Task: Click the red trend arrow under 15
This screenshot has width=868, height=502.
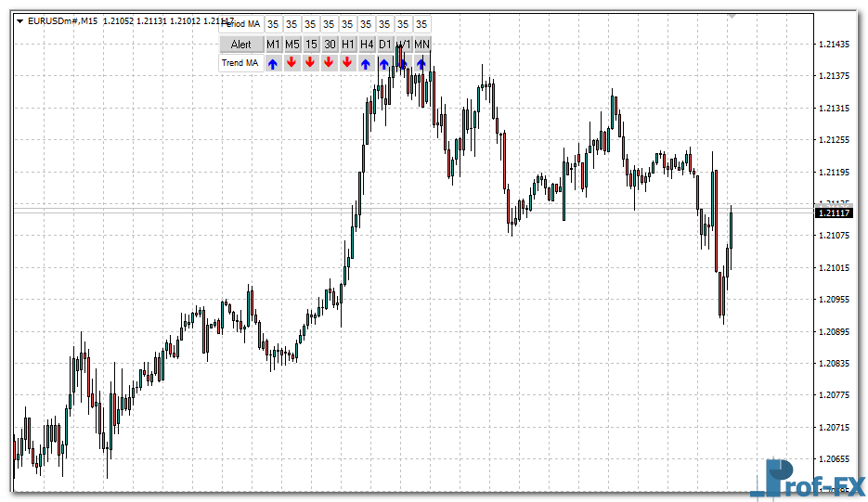Action: tap(310, 63)
